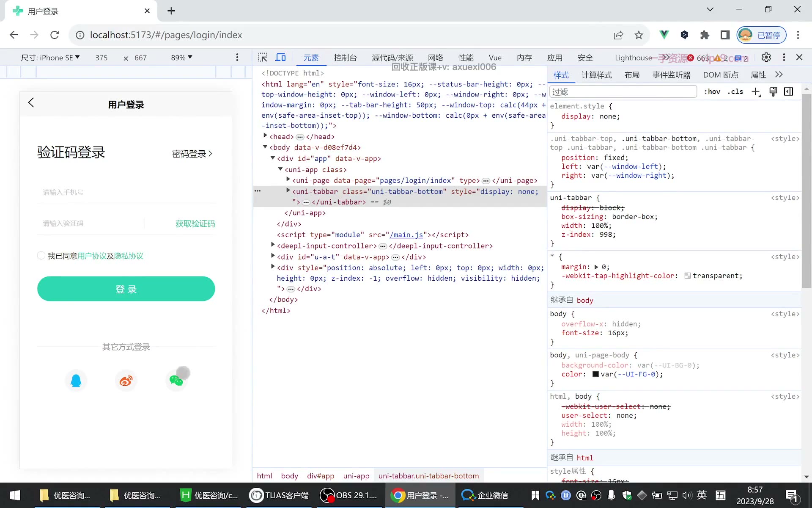Go back using the login page arrow

click(31, 102)
